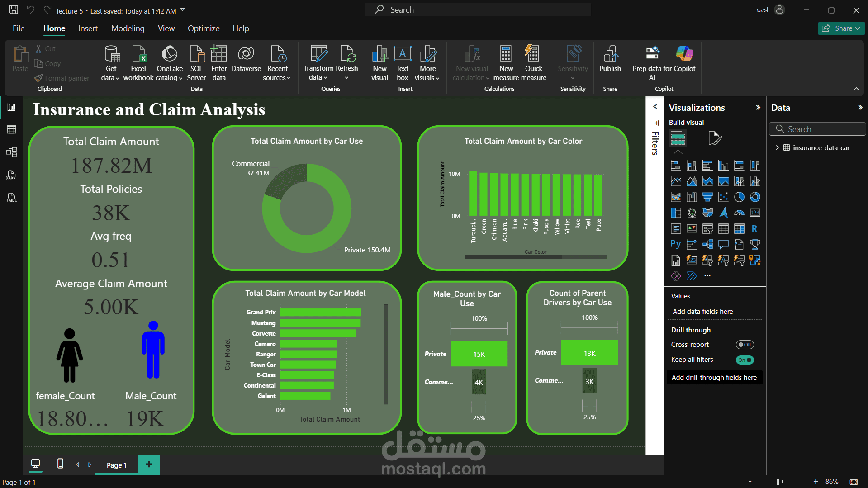Collapse the Data pane
The width and height of the screenshot is (868, 488).
(x=860, y=108)
